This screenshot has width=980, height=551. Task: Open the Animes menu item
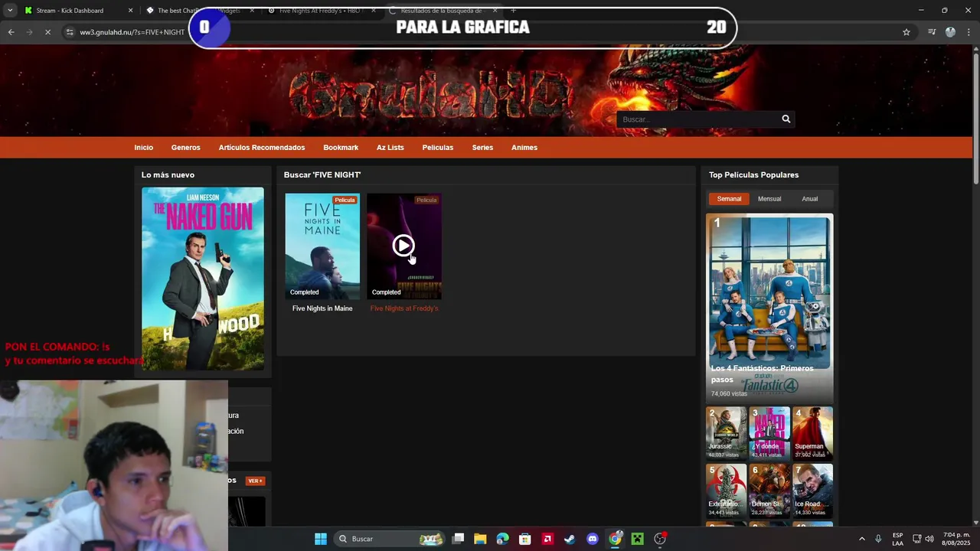[x=524, y=148]
